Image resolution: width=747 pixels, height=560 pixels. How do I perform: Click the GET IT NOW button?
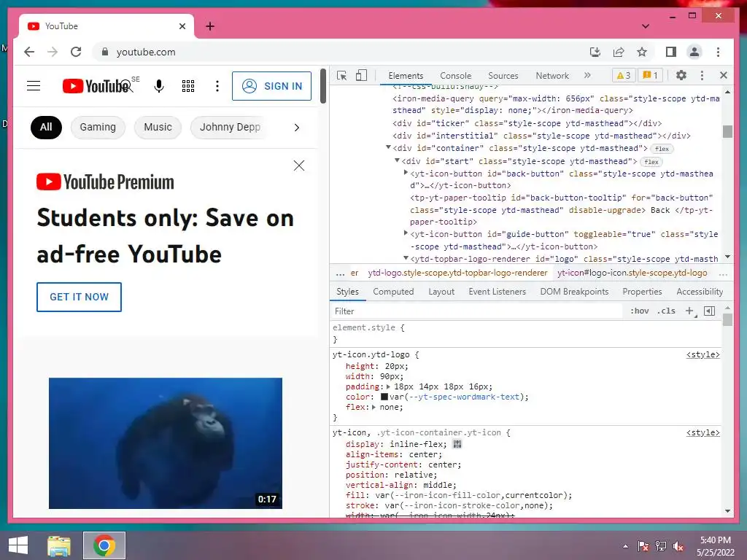[x=79, y=297]
